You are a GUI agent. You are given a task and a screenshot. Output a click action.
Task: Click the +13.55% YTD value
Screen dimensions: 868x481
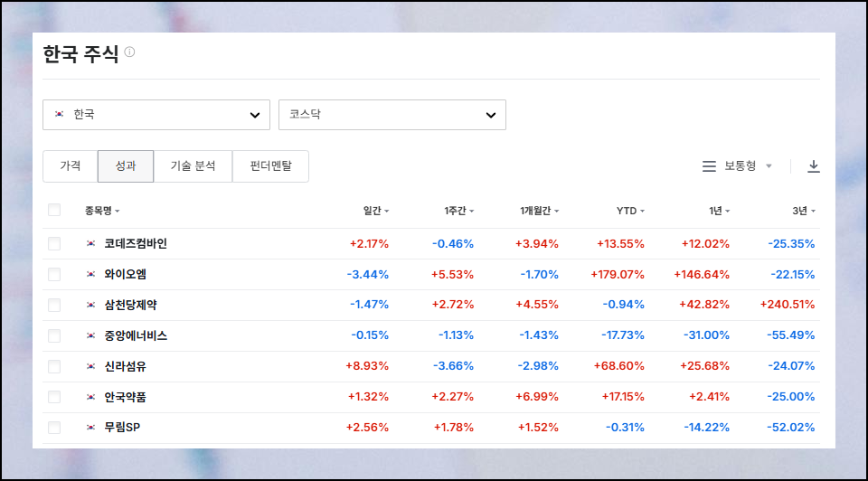620,243
